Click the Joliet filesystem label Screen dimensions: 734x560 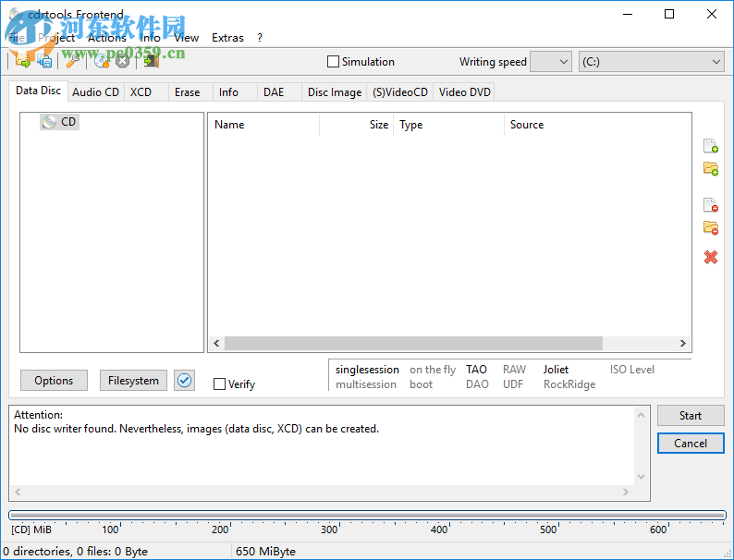(556, 370)
